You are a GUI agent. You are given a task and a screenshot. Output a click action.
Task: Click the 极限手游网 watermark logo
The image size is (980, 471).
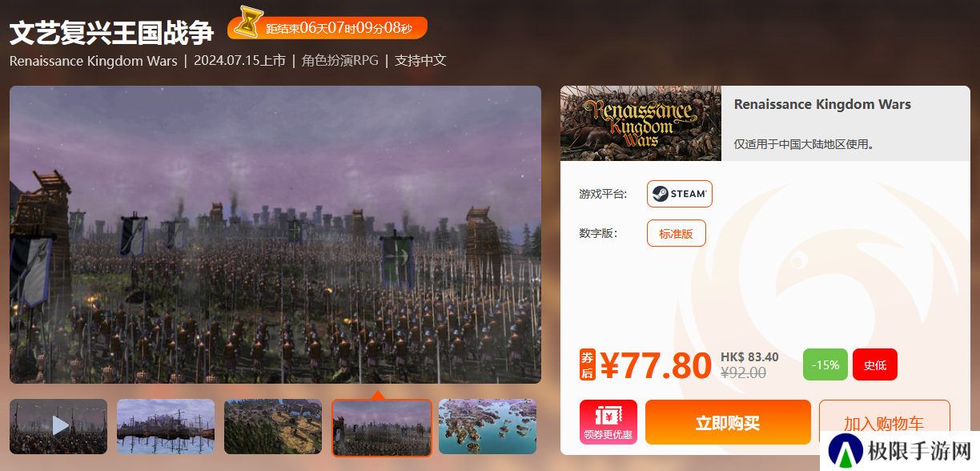click(x=898, y=450)
